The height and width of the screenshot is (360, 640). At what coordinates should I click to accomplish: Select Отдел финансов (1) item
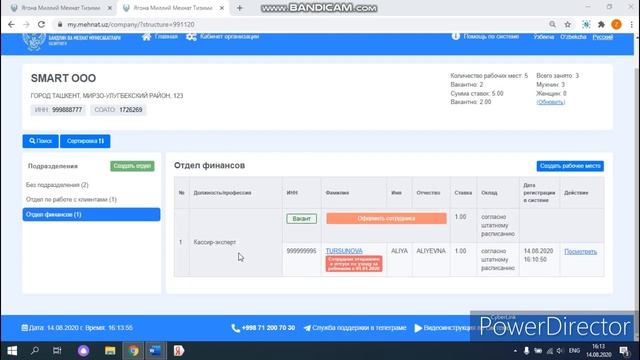pos(91,215)
